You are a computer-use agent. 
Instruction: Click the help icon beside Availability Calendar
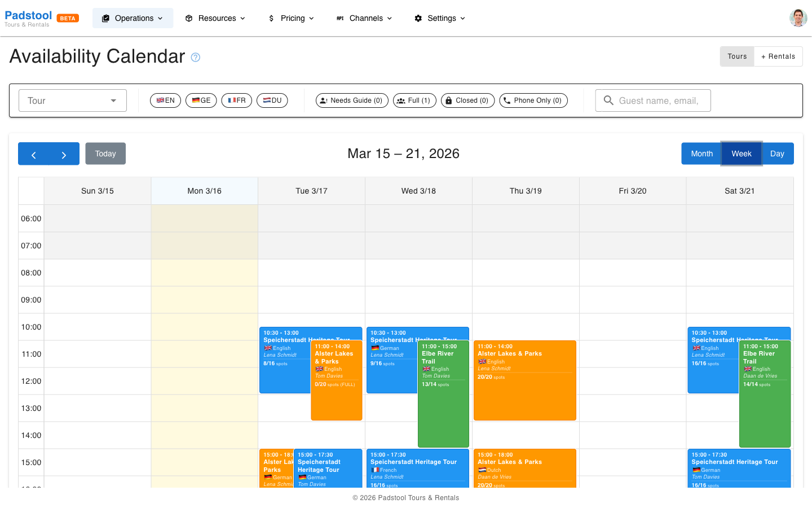tap(196, 57)
